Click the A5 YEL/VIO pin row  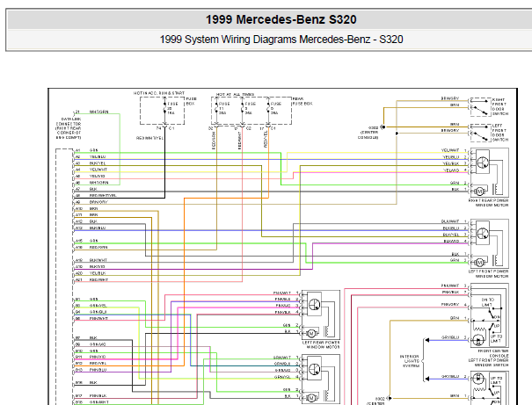coord(90,177)
